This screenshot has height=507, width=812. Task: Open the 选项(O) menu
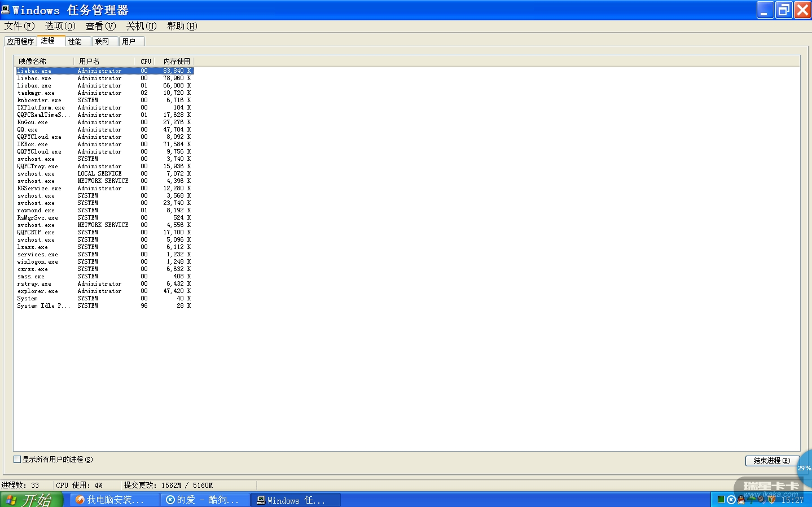(60, 26)
